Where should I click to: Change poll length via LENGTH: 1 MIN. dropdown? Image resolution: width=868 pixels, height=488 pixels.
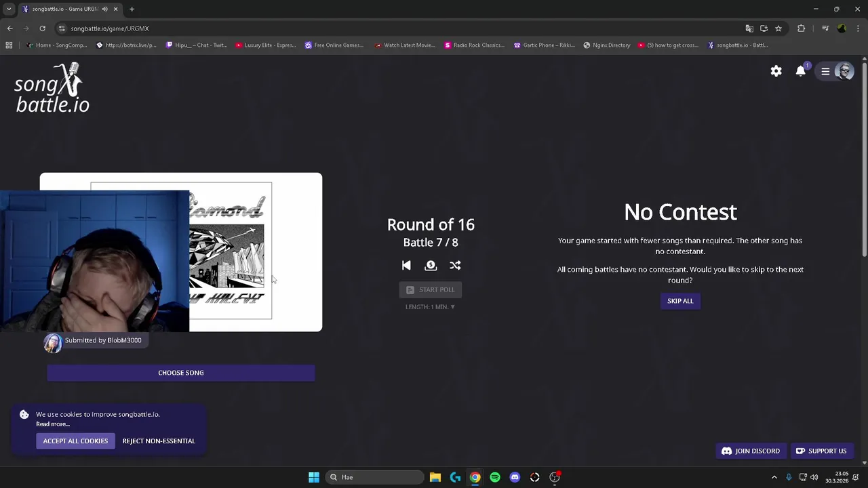tap(430, 307)
